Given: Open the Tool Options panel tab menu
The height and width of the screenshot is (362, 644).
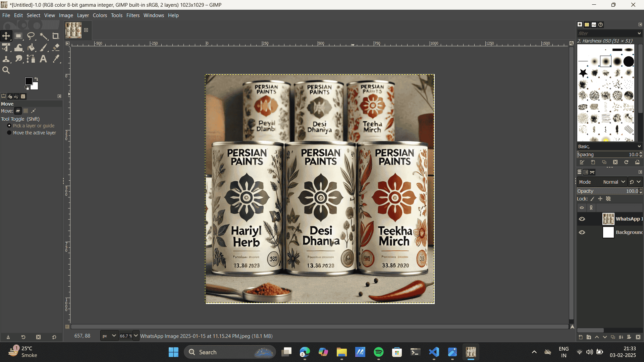Looking at the screenshot, I should 59,97.
